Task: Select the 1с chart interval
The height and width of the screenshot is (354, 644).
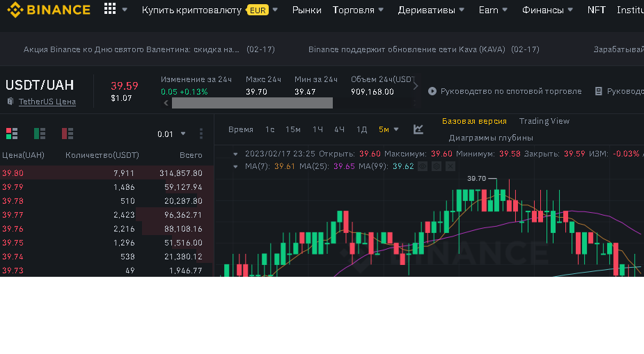Action: (x=270, y=129)
